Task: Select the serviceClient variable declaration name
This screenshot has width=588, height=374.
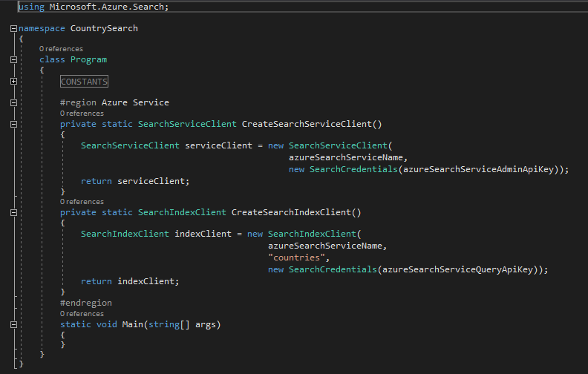Action: [218, 145]
